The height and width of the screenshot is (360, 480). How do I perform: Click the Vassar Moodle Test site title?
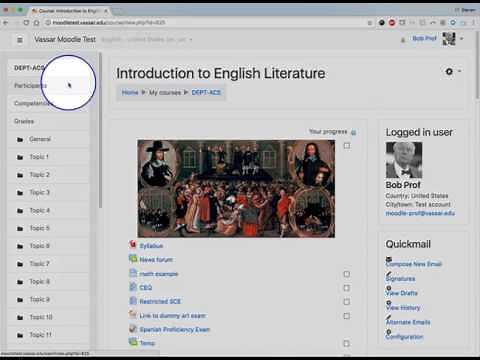(65, 39)
